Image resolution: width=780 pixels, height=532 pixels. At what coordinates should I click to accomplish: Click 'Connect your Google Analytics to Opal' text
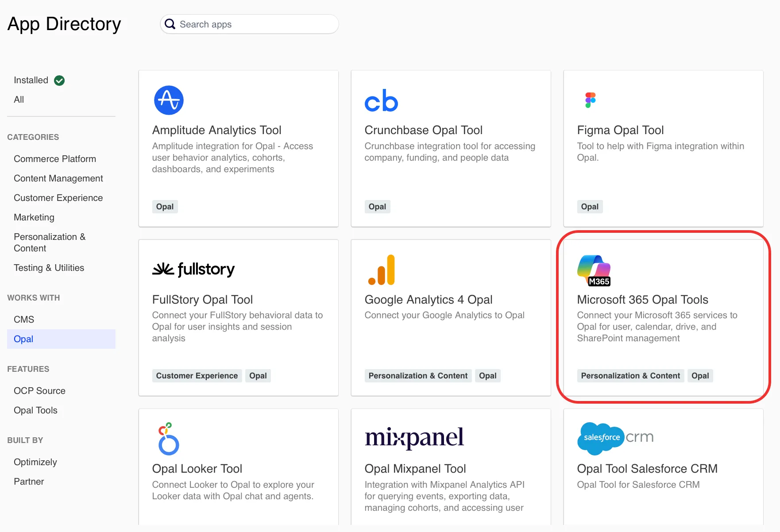(x=444, y=315)
